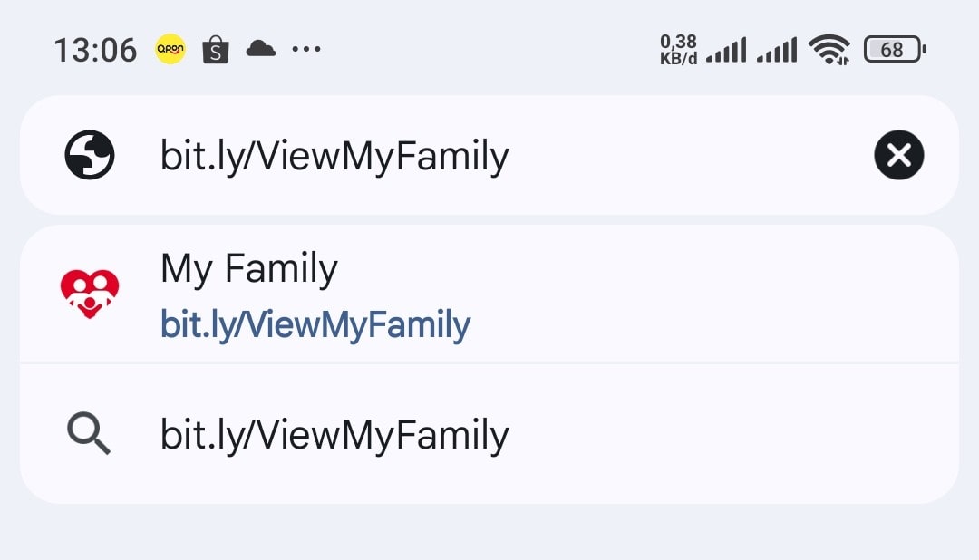
Task: Tap the second signal strength bars
Action: click(x=777, y=50)
